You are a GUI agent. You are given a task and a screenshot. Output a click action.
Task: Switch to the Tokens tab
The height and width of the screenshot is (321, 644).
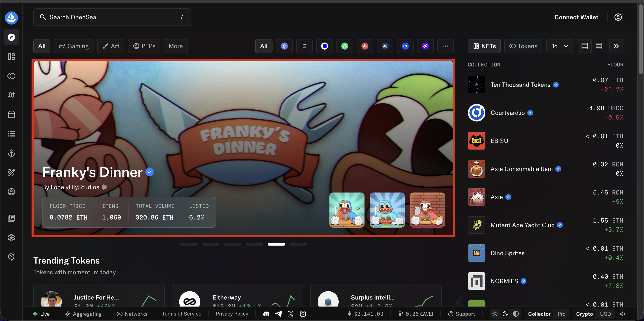523,46
